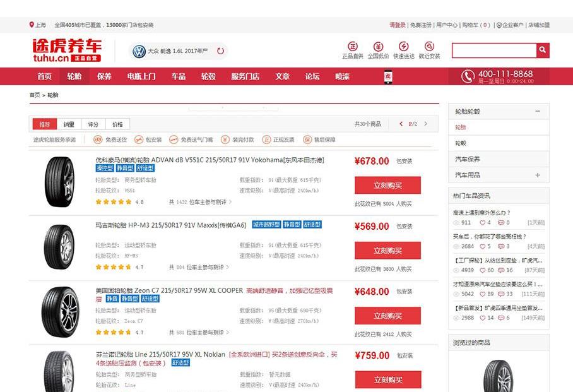573x392 pixels.
Task: Open article 高速上遇到意外怎么办？
Action: (481, 213)
